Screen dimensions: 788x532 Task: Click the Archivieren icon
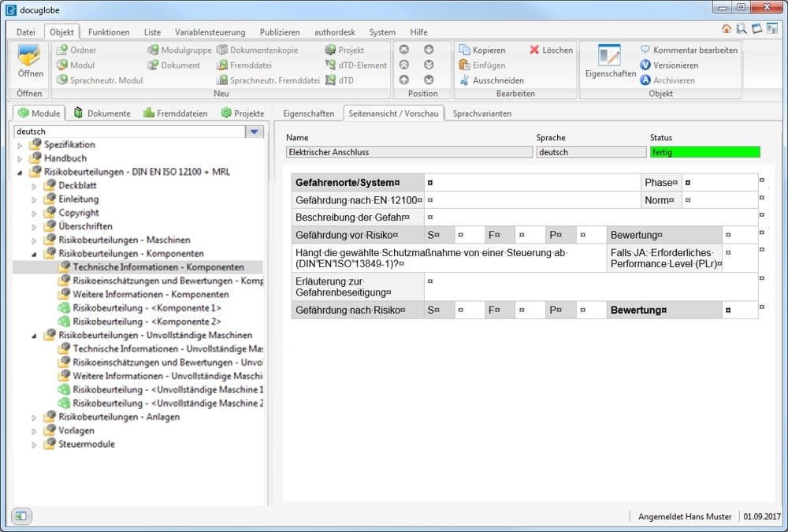coord(645,80)
